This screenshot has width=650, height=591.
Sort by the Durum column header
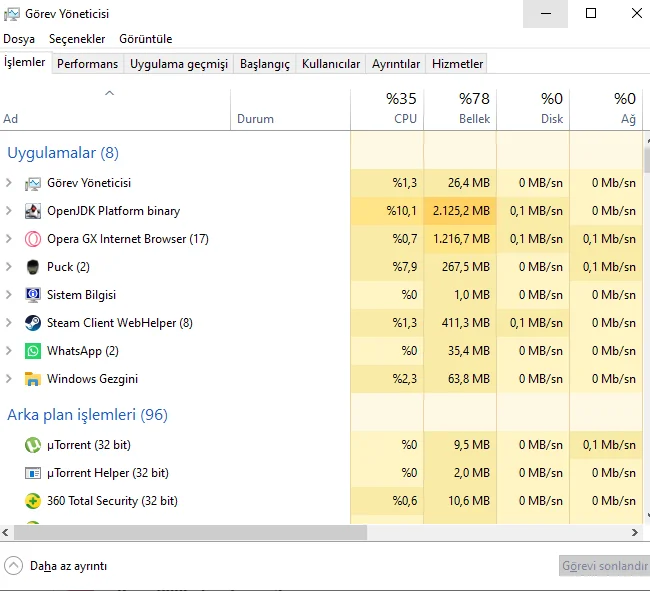(x=291, y=109)
